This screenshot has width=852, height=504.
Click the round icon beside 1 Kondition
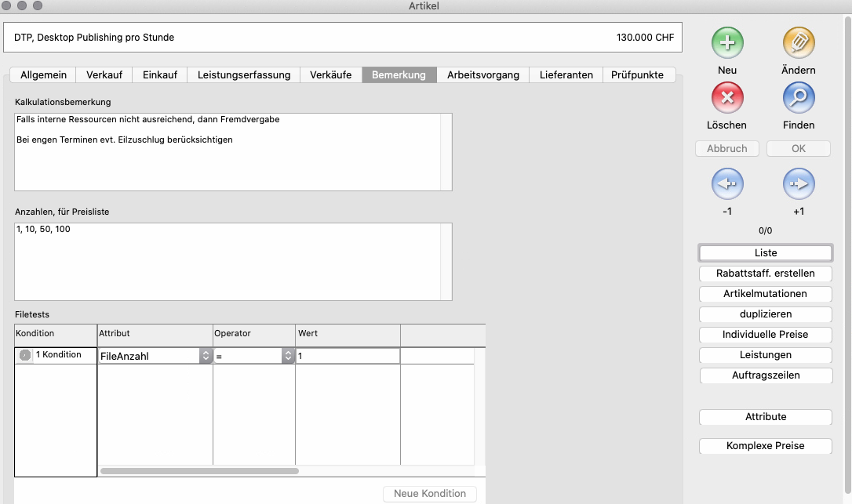25,355
